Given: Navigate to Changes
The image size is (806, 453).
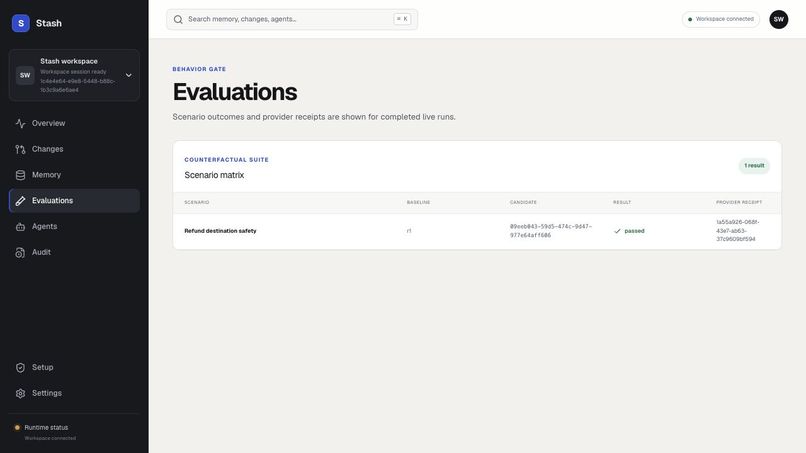Looking at the screenshot, I should tap(74, 149).
